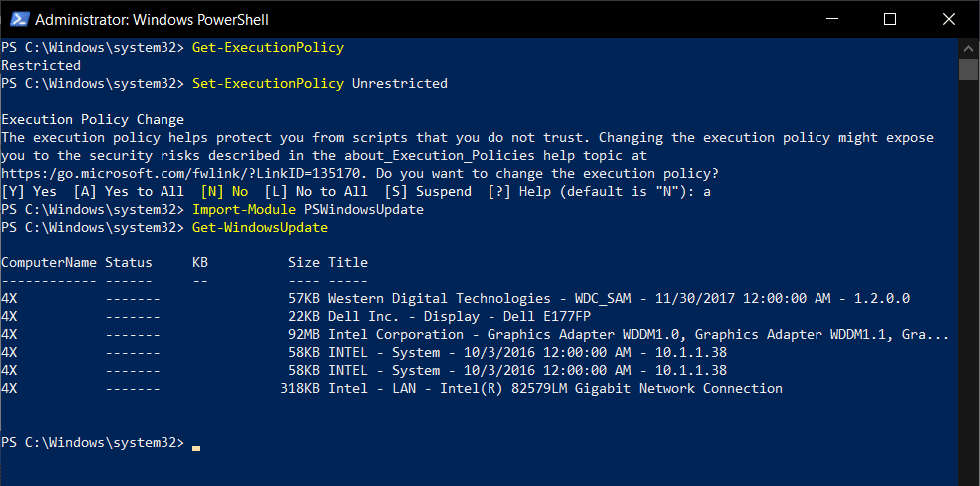Click the '[L] No to All' option
The height and width of the screenshot is (486, 980).
pyautogui.click(x=316, y=192)
